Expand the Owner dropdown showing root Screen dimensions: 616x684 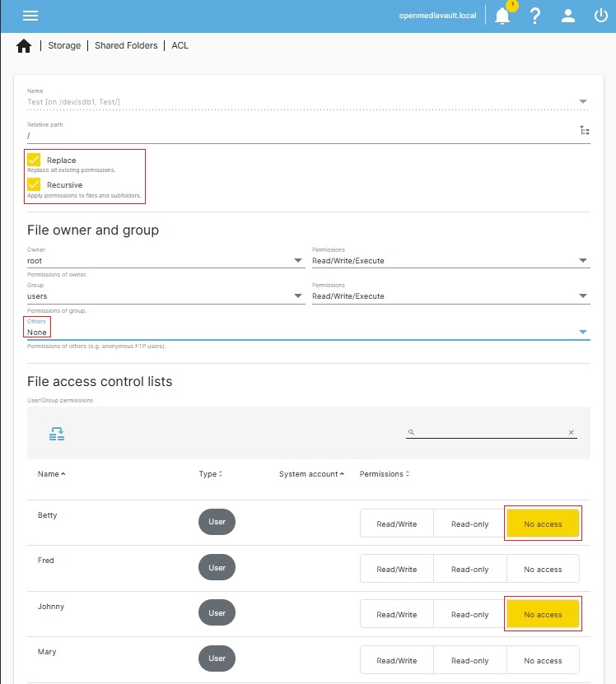pos(165,261)
